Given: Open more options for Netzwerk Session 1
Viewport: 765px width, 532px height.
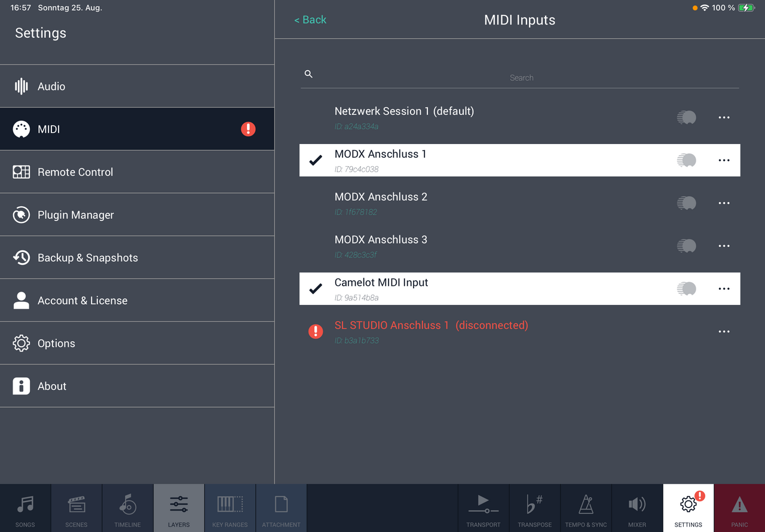Looking at the screenshot, I should click(724, 117).
